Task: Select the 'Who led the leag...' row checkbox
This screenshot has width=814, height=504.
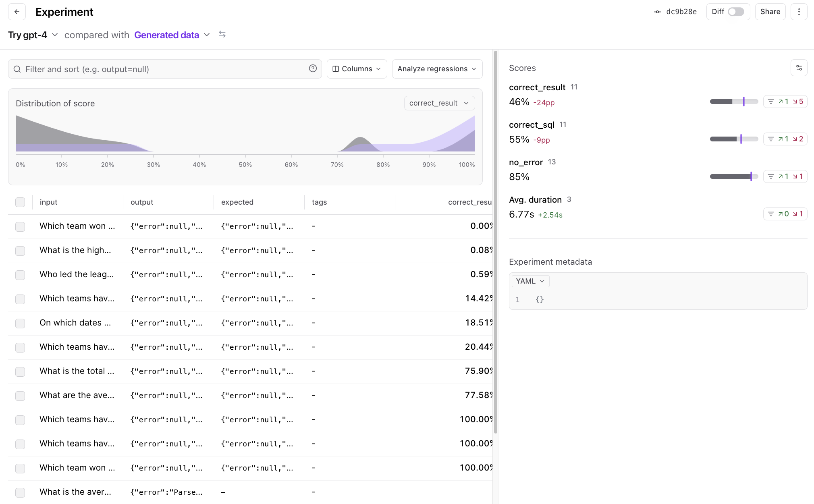Action: coord(20,275)
